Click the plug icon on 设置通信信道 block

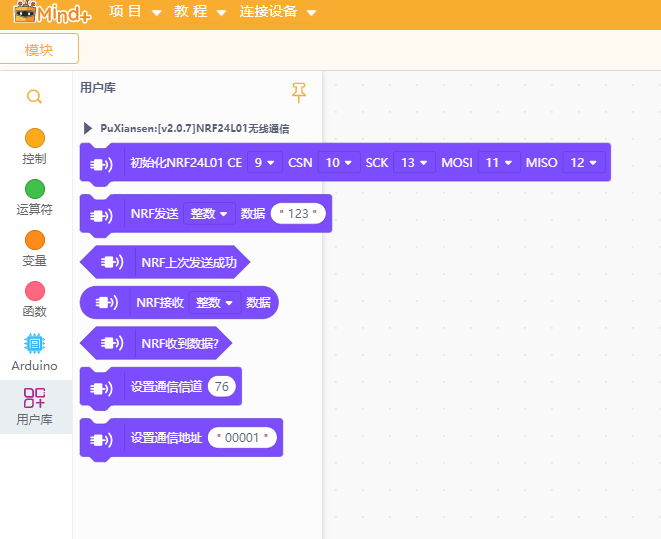[x=101, y=389]
